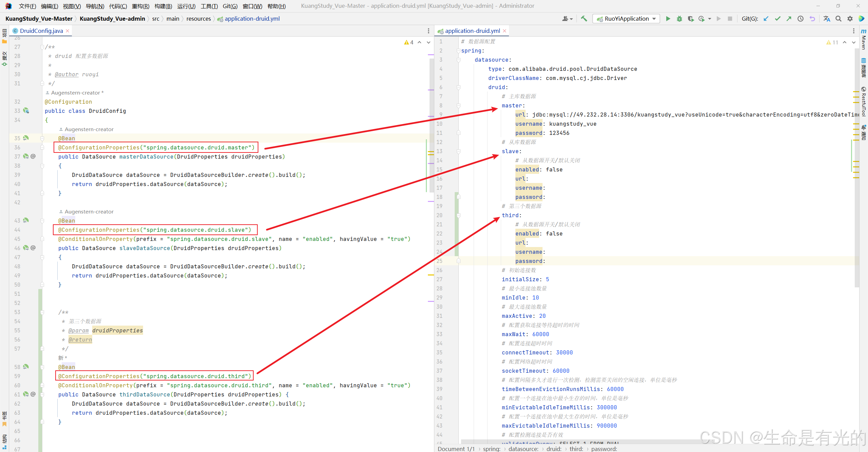Viewport: 868px width, 452px height.
Task: Collapse the slave section fold in YAML
Action: [458, 151]
